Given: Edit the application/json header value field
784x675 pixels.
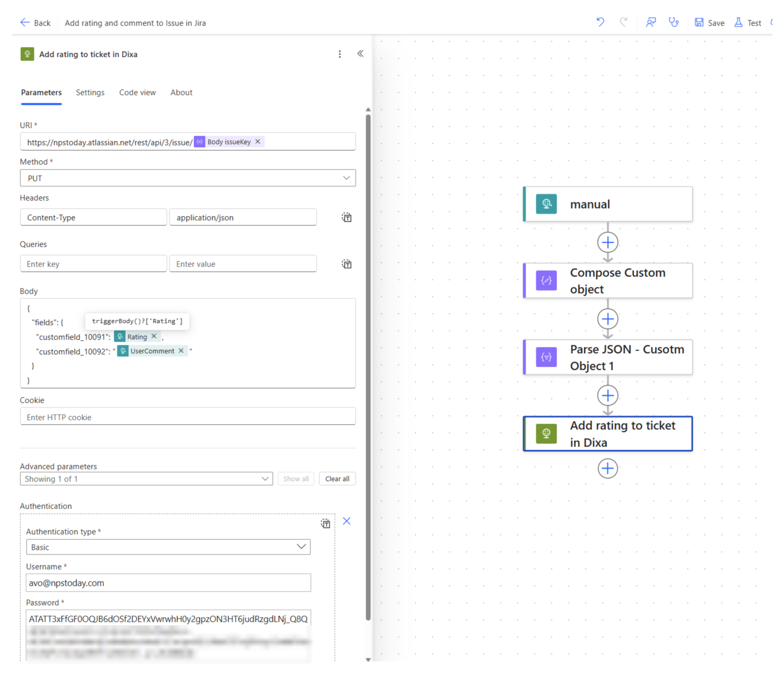Looking at the screenshot, I should (x=243, y=218).
